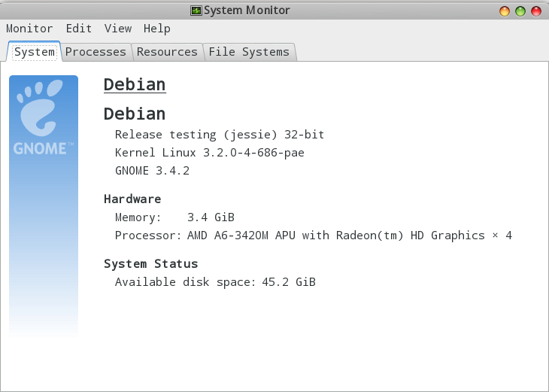Click the System Status heading

tap(151, 264)
